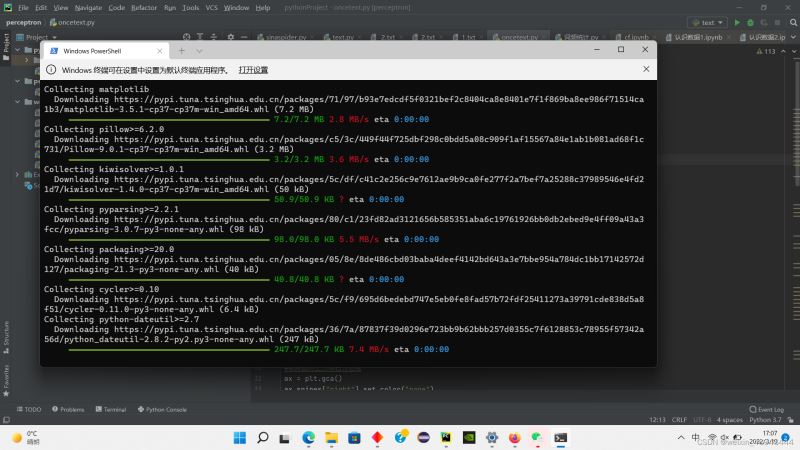
Task: Open PyCharm search everywhere magnifier
Action: [793, 22]
